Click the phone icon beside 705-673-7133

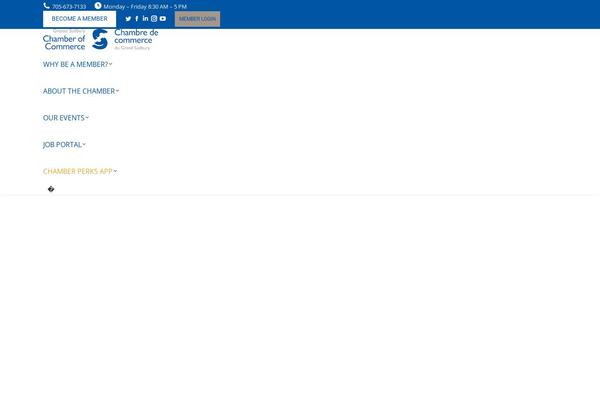(x=46, y=6)
